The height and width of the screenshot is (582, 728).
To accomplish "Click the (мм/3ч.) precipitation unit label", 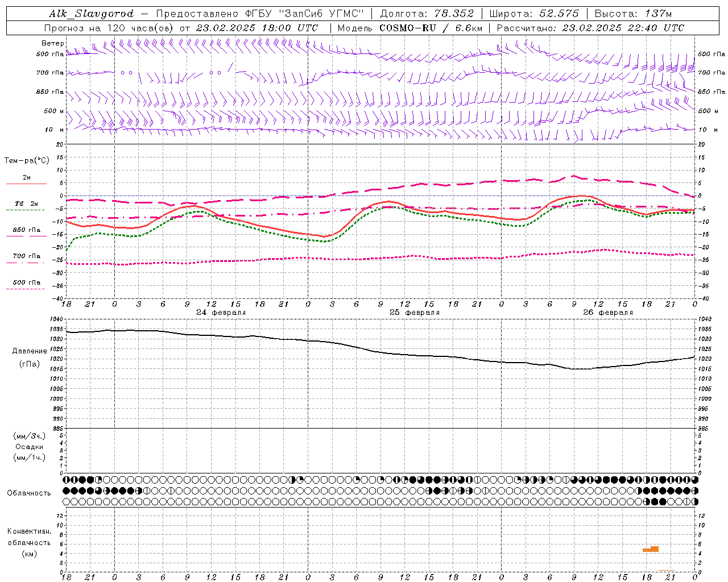I will tap(30, 436).
